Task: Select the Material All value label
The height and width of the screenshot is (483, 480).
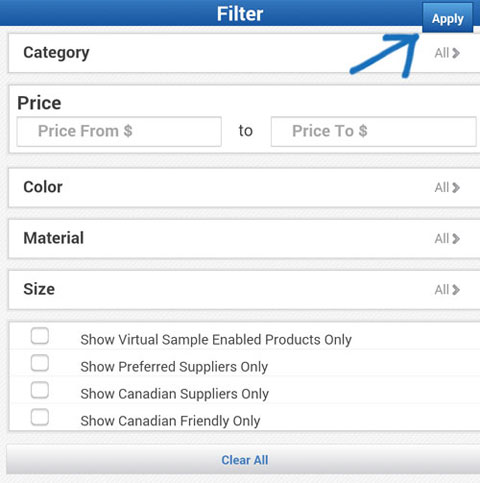Action: pos(442,239)
